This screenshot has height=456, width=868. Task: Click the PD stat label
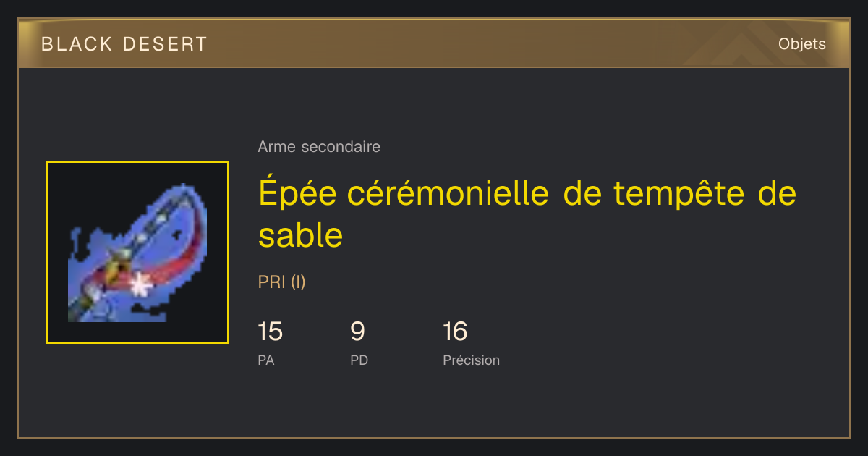coord(359,360)
